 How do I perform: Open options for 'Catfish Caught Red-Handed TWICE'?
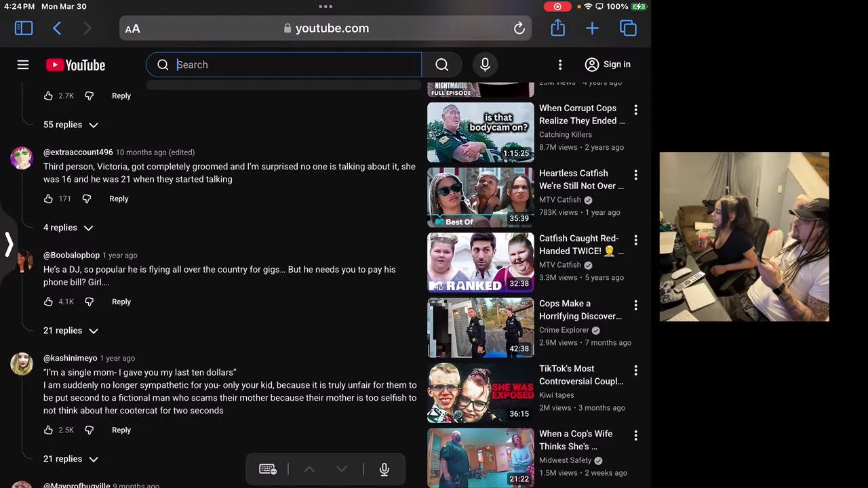(x=635, y=240)
